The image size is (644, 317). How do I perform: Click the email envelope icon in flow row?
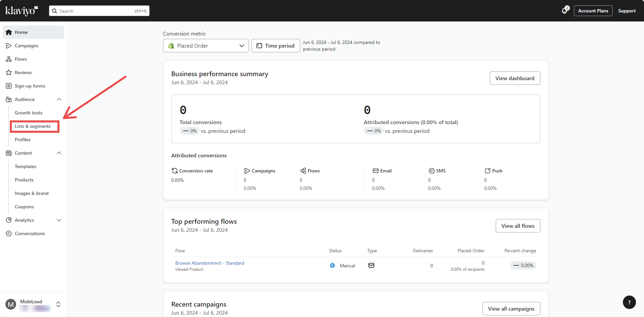[x=371, y=265]
